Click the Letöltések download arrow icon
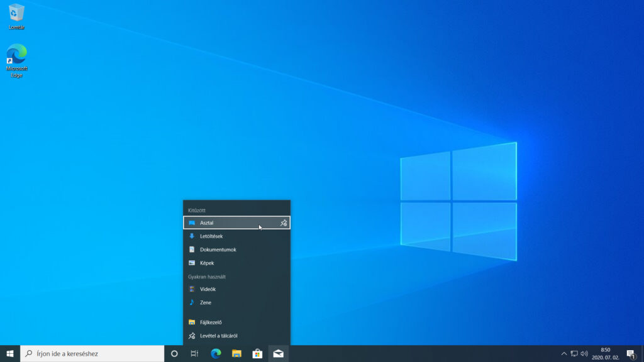Viewport: 644px width, 362px height. [192, 236]
